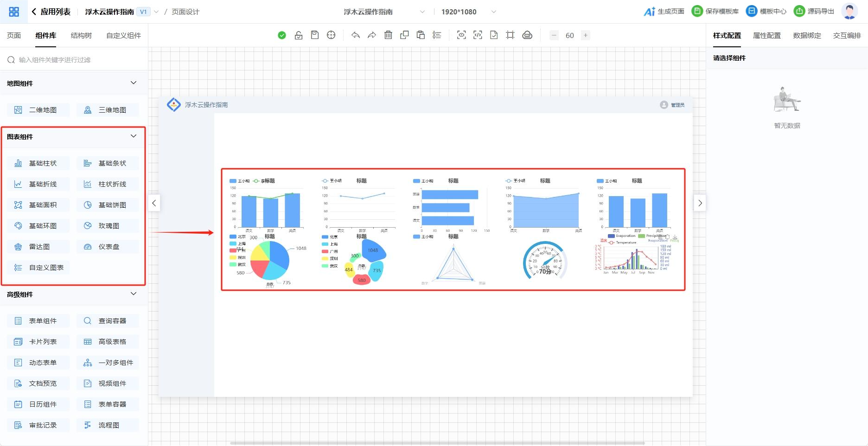Image resolution: width=868 pixels, height=446 pixels.
Task: Click the 源码导出 button
Action: pyautogui.click(x=814, y=12)
